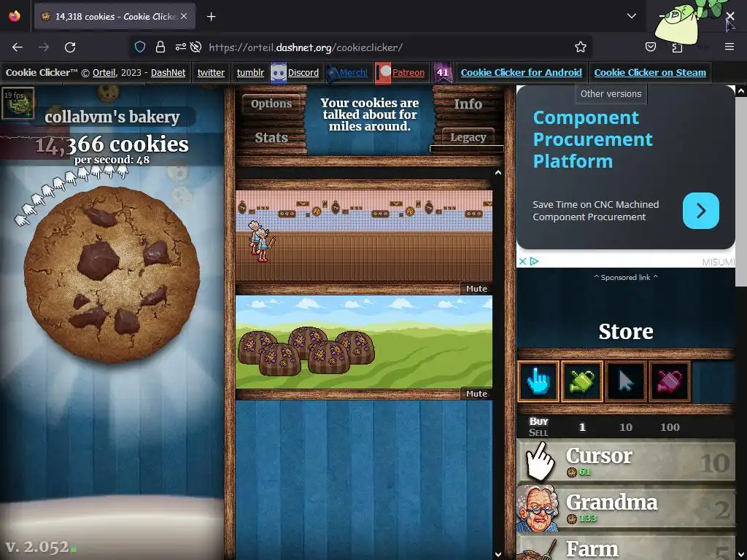Set purchase quantity to 10
747x560 pixels.
pyautogui.click(x=625, y=427)
